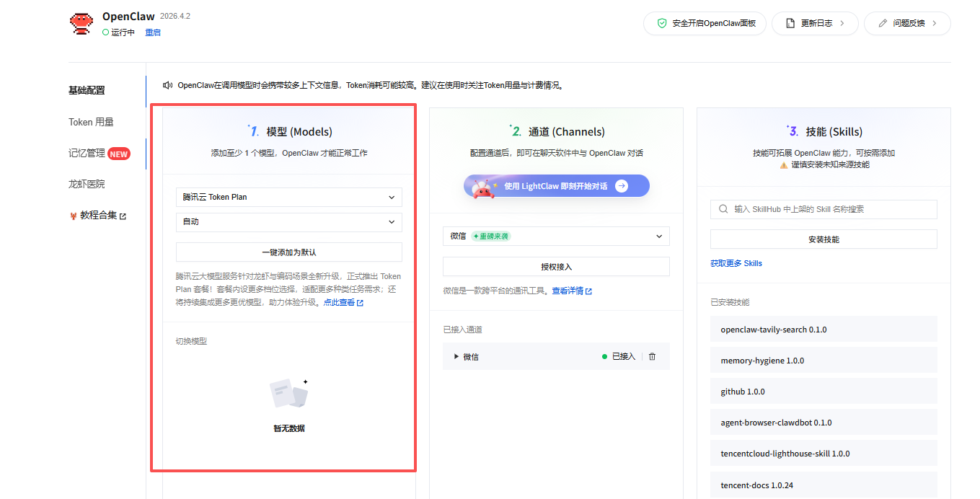The width and height of the screenshot is (980, 499).
Task: Select the github 1.0.0 skill row
Action: pyautogui.click(x=824, y=392)
